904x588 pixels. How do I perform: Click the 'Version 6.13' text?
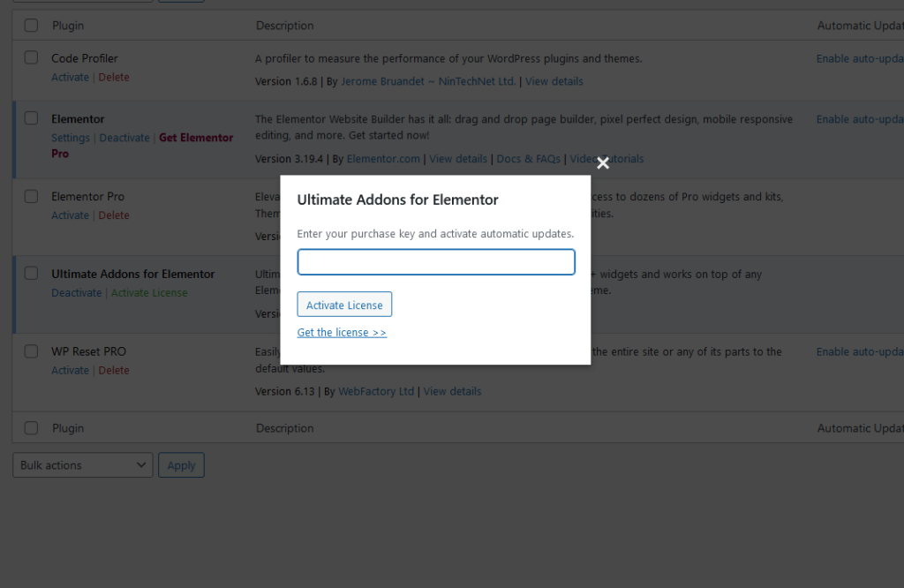pos(285,391)
